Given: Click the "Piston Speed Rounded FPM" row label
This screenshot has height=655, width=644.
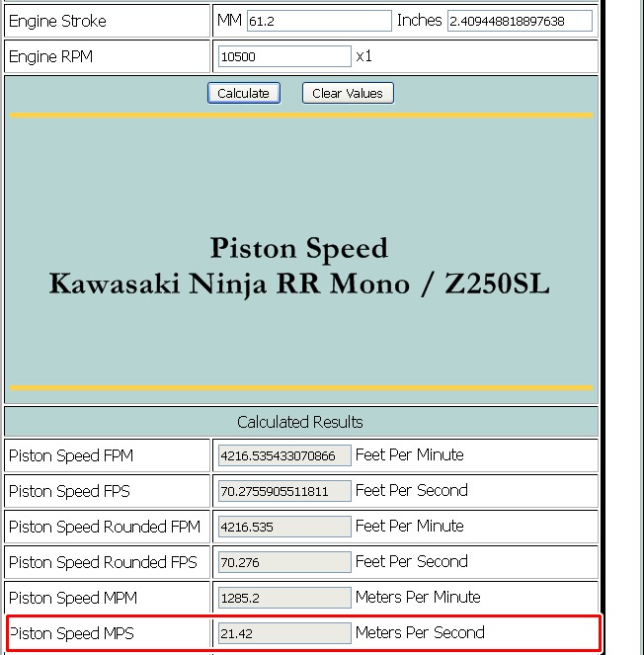Looking at the screenshot, I should [x=104, y=527].
